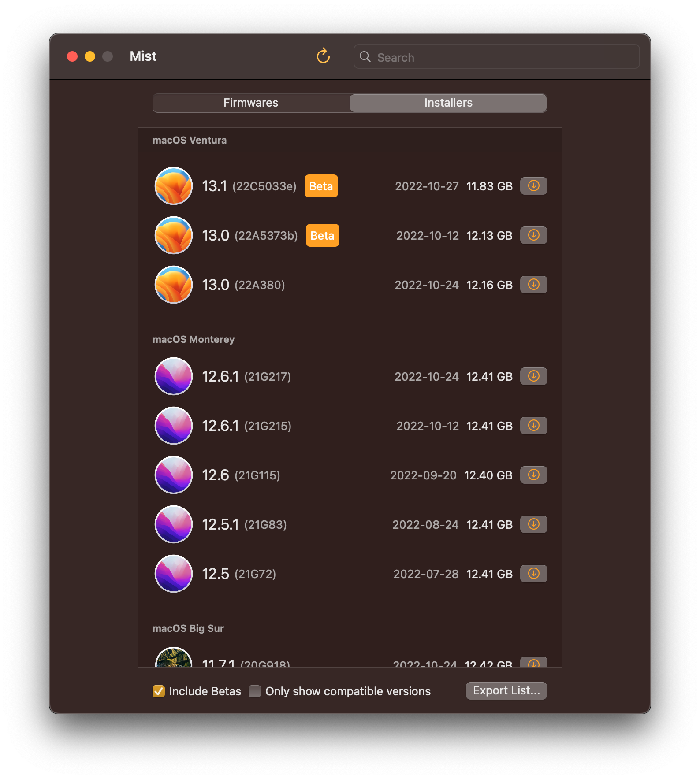Viewport: 700px width, 779px height.
Task: Click date 2022-08-24
Action: [425, 525]
